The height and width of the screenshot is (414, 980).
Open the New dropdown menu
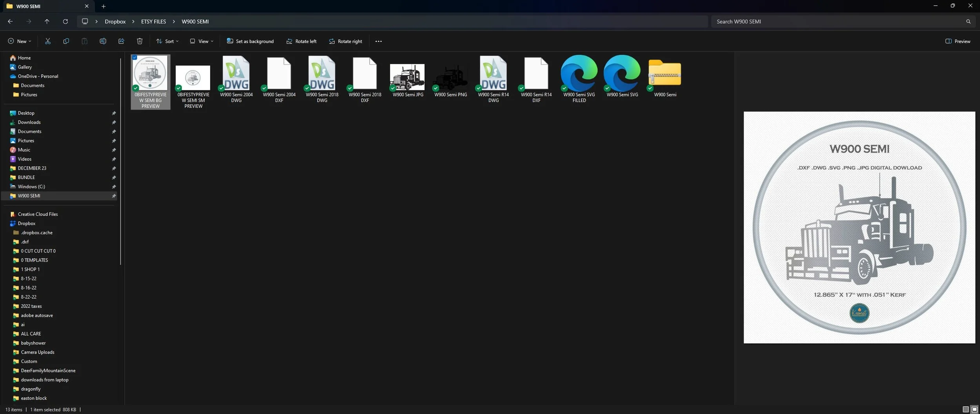point(19,41)
